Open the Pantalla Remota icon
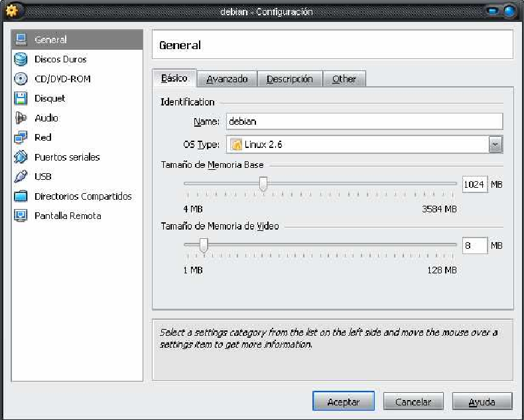 [x=21, y=216]
